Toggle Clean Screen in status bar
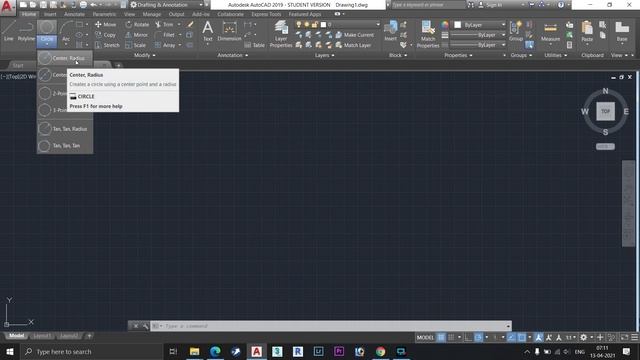Image resolution: width=640 pixels, height=360 pixels. 624,337
